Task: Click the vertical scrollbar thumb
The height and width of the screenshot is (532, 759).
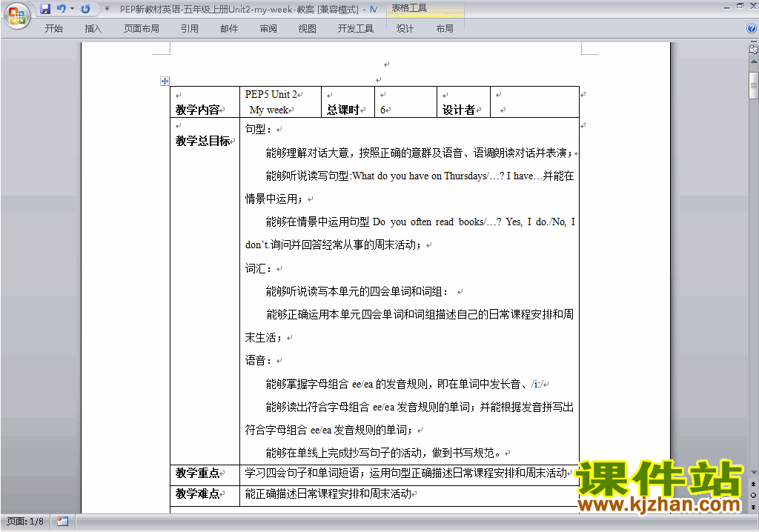Action: 754,85
